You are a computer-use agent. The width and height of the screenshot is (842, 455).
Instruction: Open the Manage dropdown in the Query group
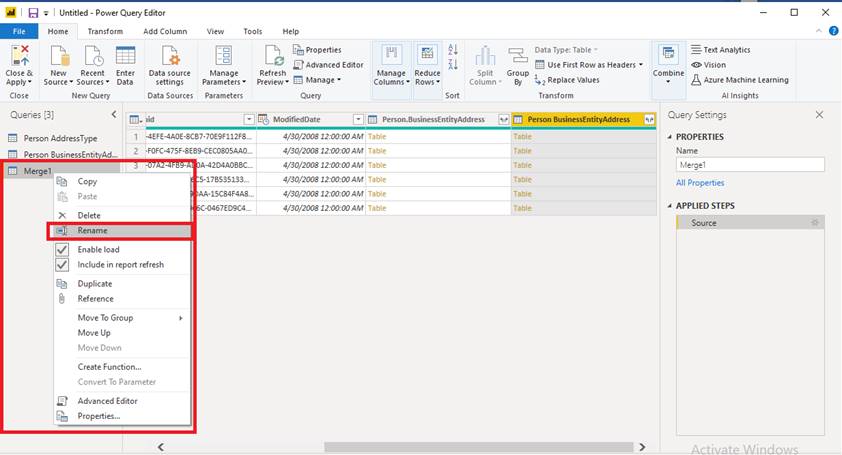coord(317,80)
